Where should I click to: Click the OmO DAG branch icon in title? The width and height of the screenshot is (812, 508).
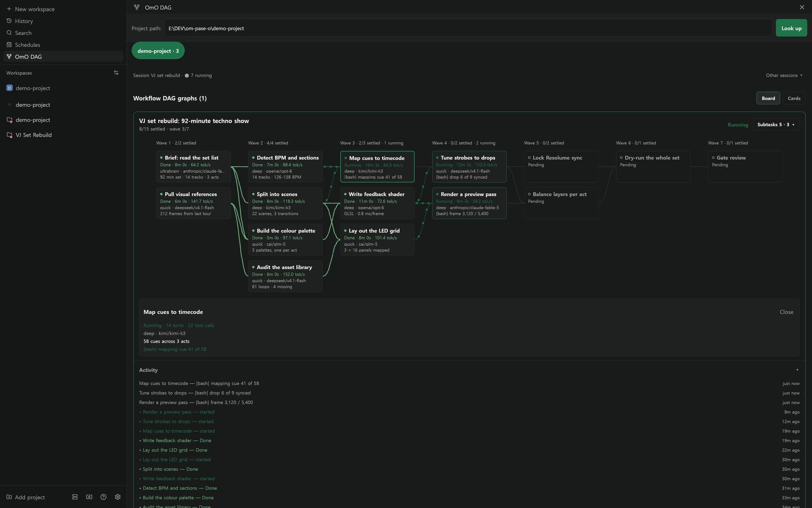coord(137,7)
